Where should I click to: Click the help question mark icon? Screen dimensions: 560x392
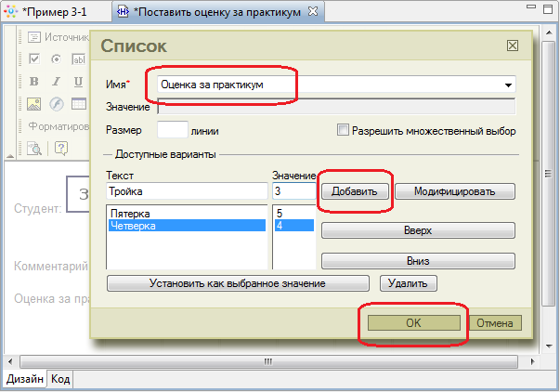(61, 147)
